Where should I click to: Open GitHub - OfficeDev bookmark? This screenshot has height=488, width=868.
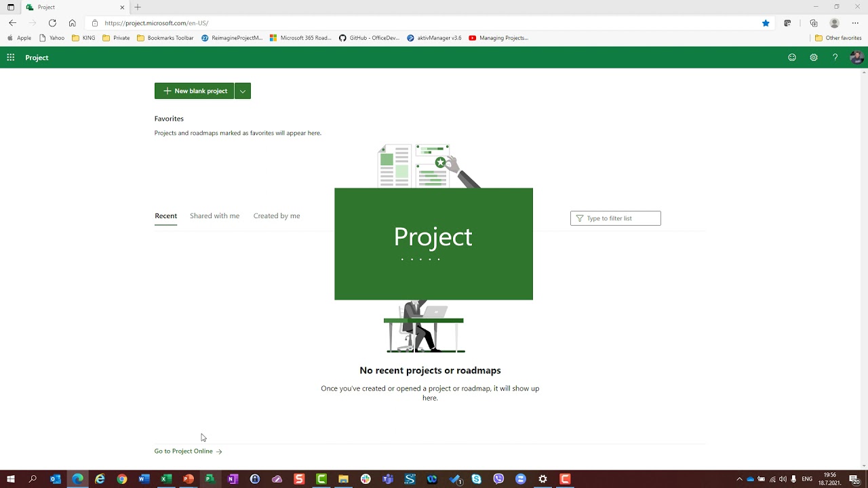(x=370, y=38)
